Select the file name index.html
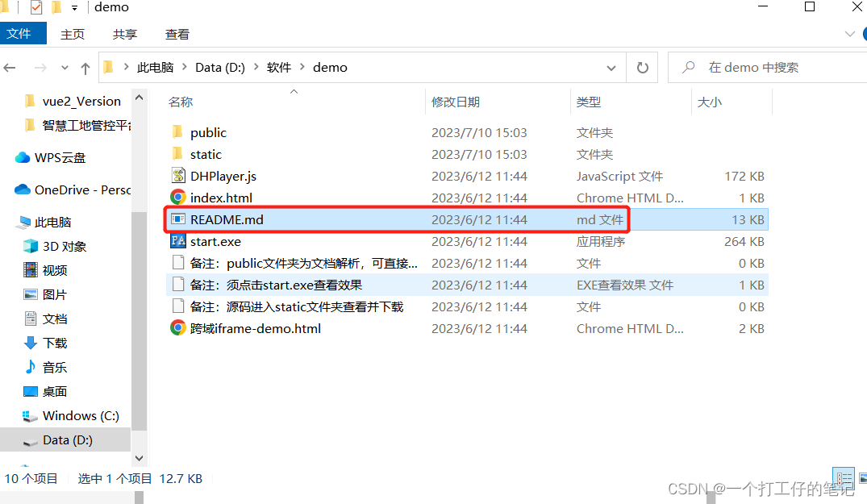Image resolution: width=867 pixels, height=504 pixels. click(x=221, y=198)
